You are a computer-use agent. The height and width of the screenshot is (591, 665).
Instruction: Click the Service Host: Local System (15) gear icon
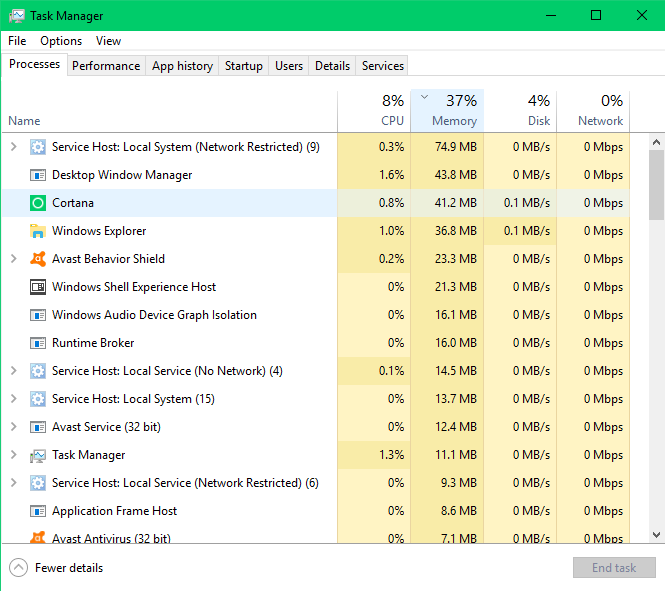[x=38, y=399]
